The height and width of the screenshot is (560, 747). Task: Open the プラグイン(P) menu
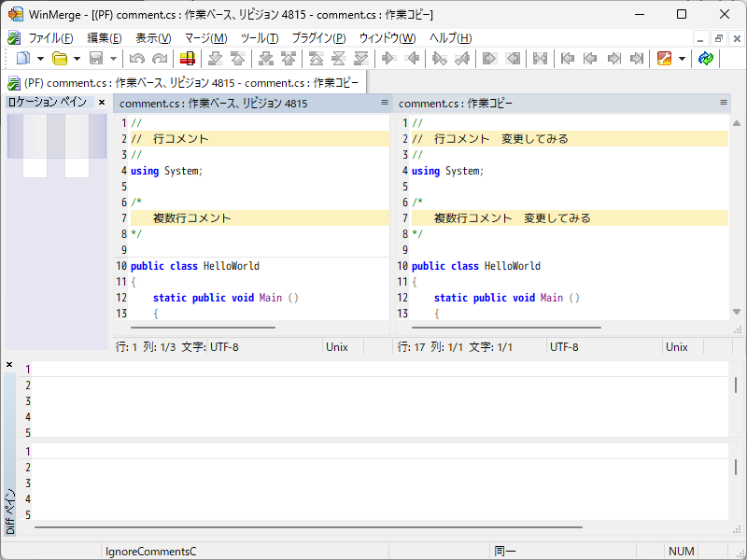(x=318, y=38)
